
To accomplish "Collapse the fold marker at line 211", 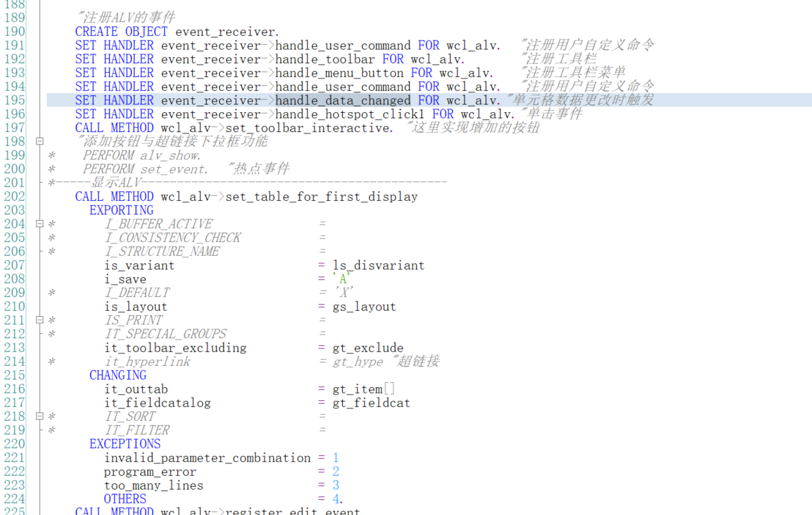I will (x=39, y=320).
